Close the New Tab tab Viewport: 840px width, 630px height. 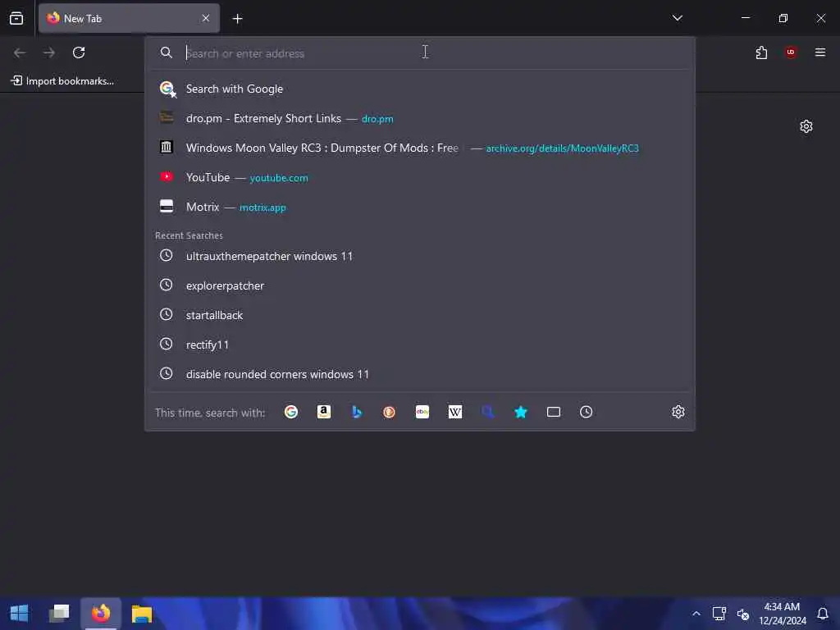pyautogui.click(x=206, y=18)
